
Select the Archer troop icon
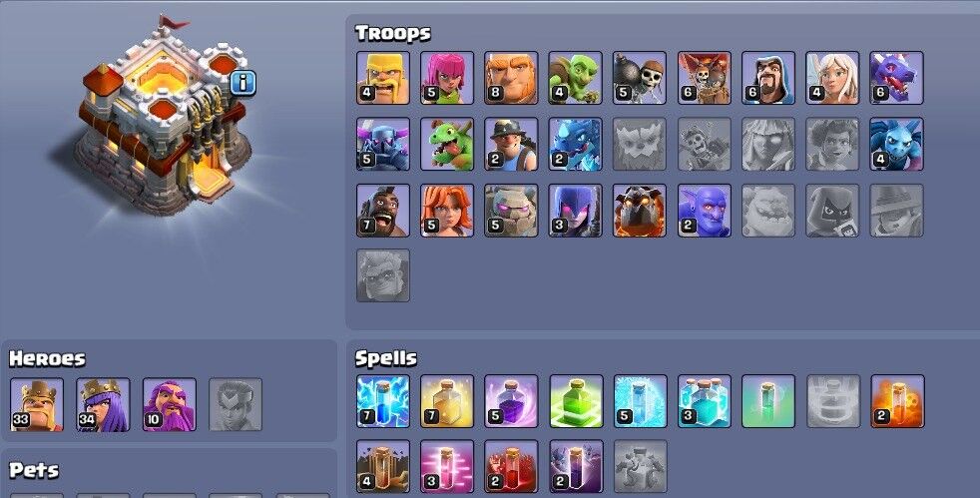coord(447,78)
